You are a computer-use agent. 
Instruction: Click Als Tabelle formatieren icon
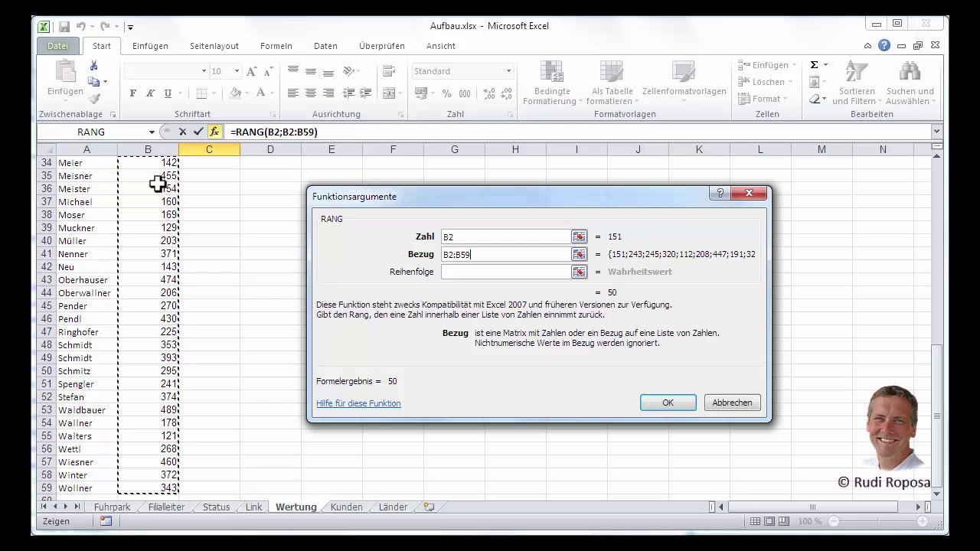point(610,72)
